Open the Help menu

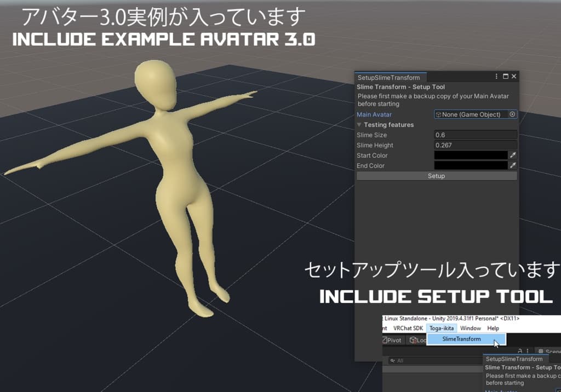pyautogui.click(x=493, y=328)
